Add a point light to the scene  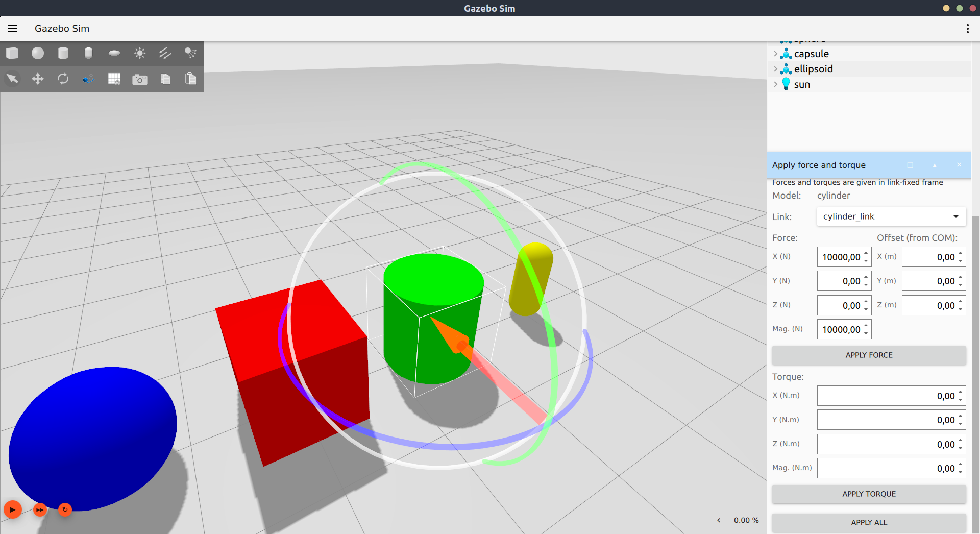tap(140, 53)
